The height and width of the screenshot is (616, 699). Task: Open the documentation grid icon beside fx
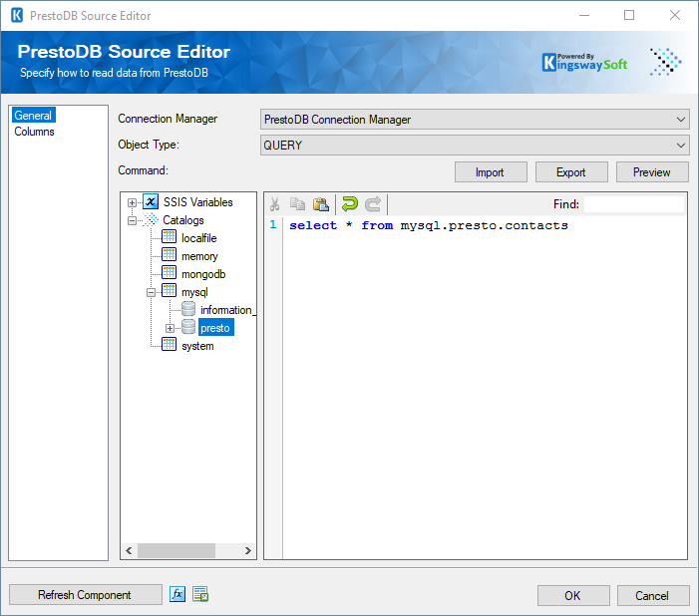tap(200, 594)
